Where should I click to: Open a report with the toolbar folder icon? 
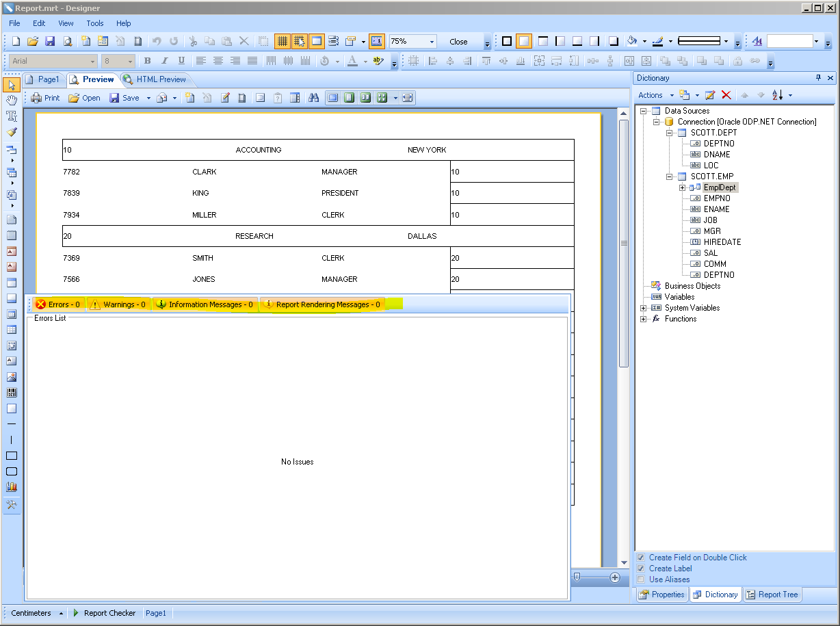(x=33, y=42)
